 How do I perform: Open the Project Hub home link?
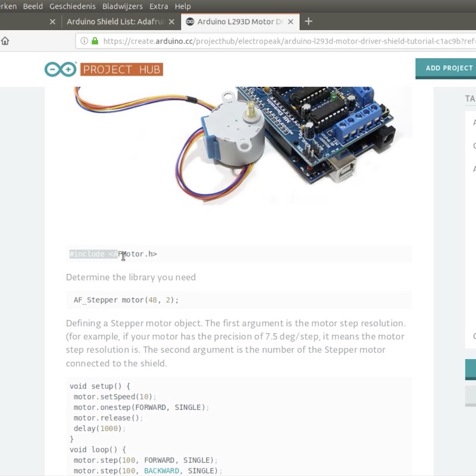(x=122, y=69)
